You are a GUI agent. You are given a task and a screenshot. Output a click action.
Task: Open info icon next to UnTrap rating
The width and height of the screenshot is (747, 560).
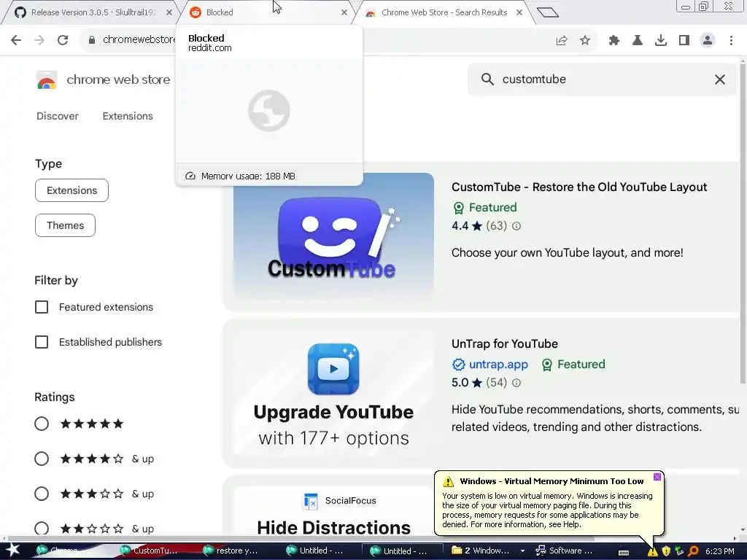click(516, 383)
